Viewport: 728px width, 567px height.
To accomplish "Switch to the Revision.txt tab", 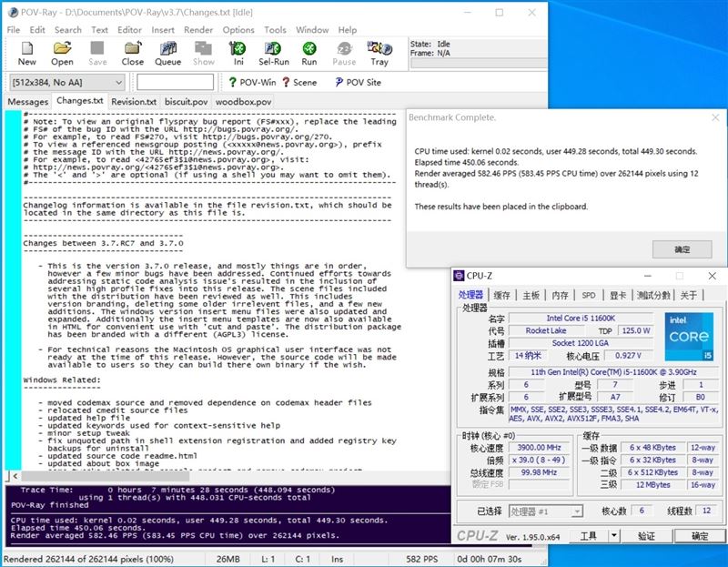I will (134, 102).
